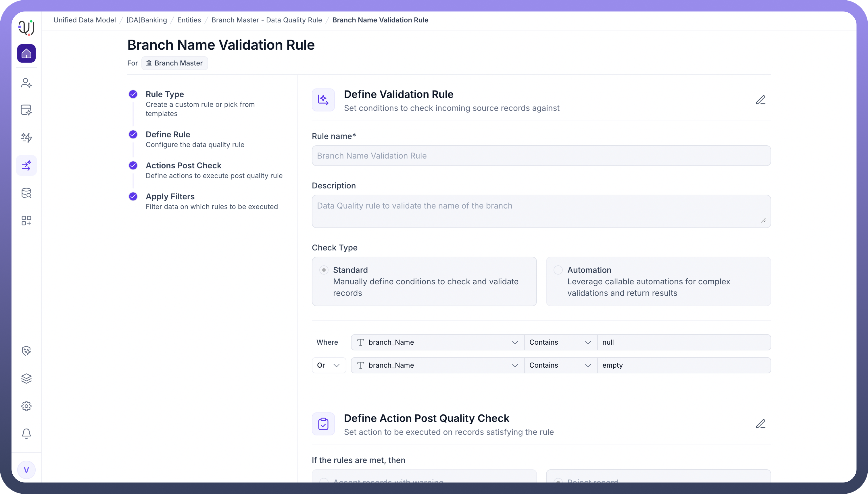Open the database search icon in sidebar
868x494 pixels.
(26, 193)
